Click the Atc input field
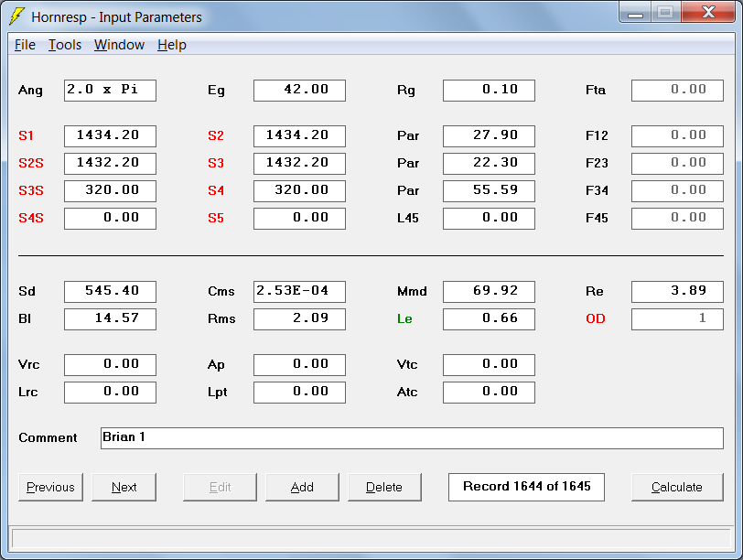Image resolution: width=743 pixels, height=560 pixels. pos(489,393)
